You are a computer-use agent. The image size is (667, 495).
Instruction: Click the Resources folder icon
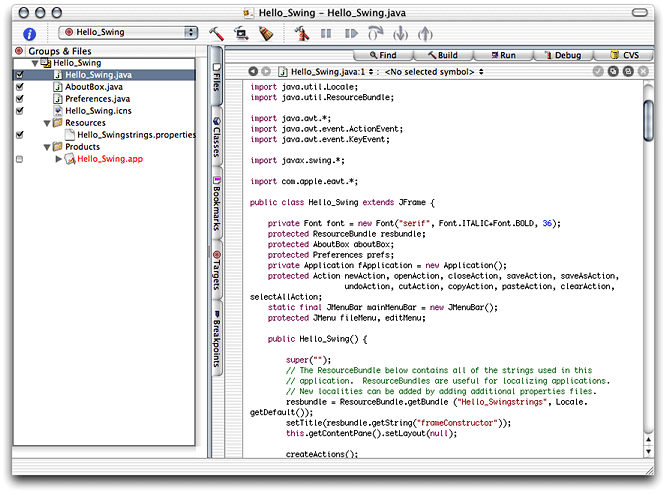pyautogui.click(x=57, y=123)
